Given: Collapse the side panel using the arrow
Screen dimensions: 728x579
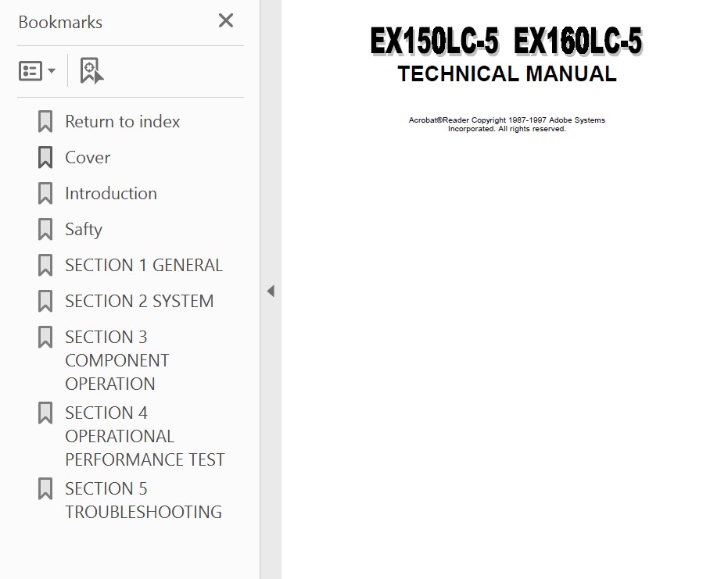Looking at the screenshot, I should coord(271,291).
